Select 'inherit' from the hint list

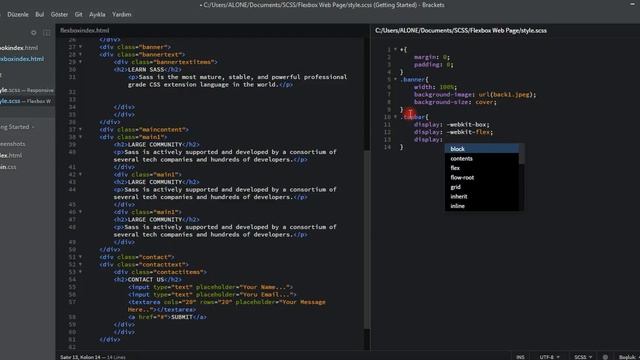pyautogui.click(x=482, y=196)
